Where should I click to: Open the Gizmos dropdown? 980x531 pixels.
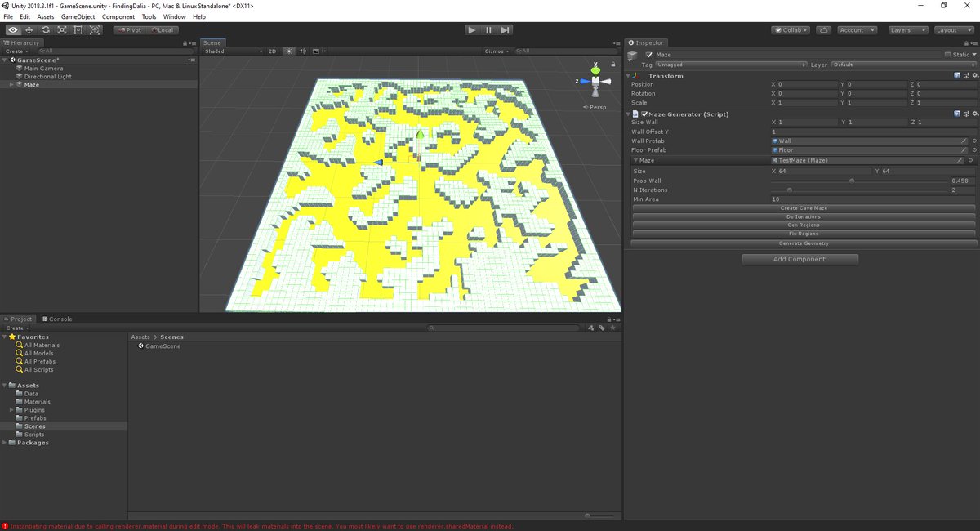[x=496, y=51]
